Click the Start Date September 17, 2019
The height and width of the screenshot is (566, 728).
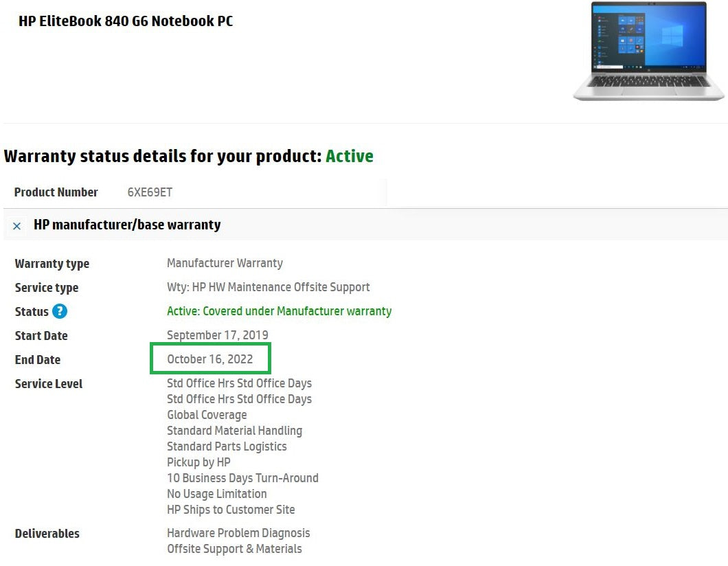216,335
